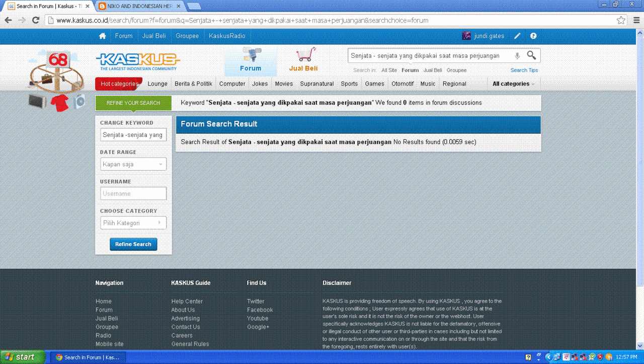The width and height of the screenshot is (644, 364).
Task: Open the Facebook link in the footer
Action: [x=260, y=310]
